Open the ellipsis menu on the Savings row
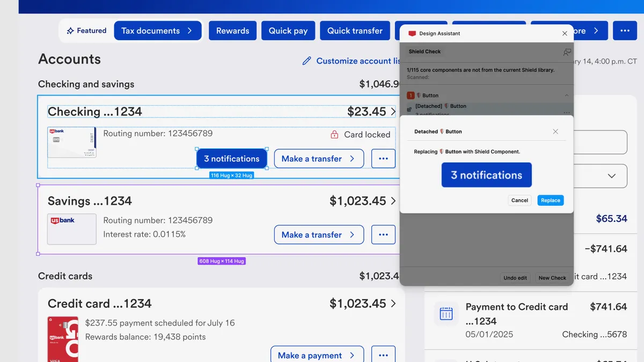644x362 pixels. [383, 234]
